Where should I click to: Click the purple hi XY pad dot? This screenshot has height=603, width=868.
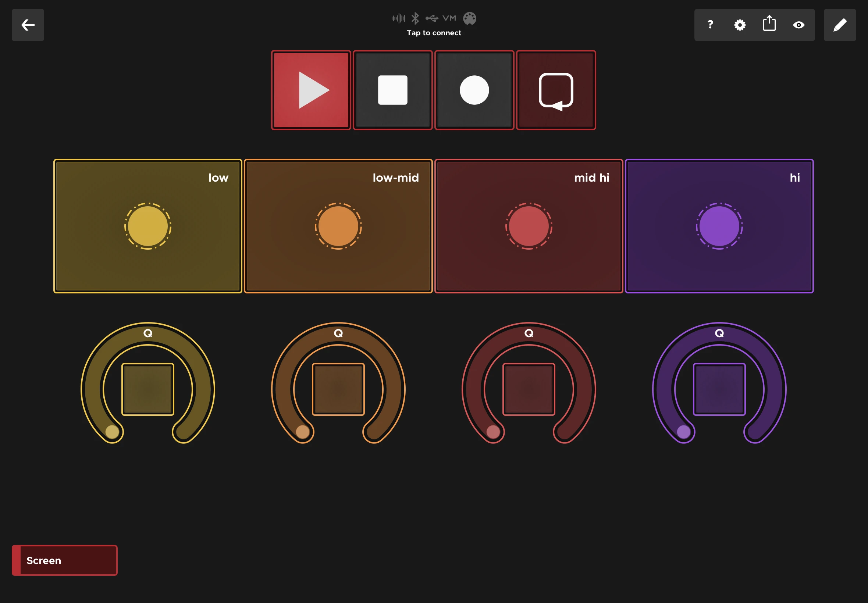pyautogui.click(x=719, y=226)
